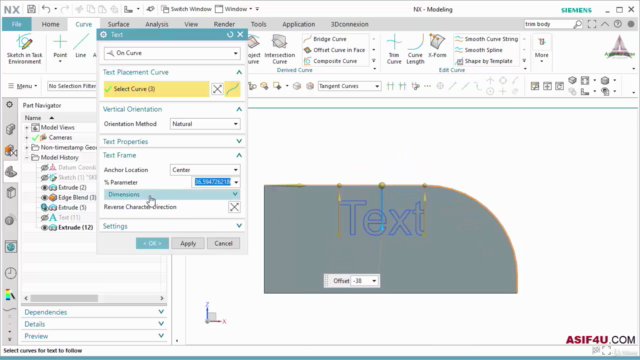Toggle visibility of Text (11)
The width and height of the screenshot is (640, 360).
[44, 218]
